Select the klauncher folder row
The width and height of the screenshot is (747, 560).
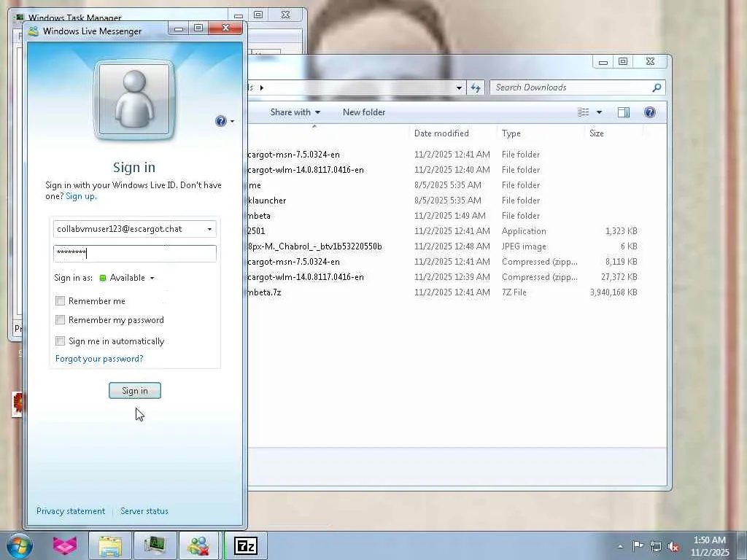443,201
